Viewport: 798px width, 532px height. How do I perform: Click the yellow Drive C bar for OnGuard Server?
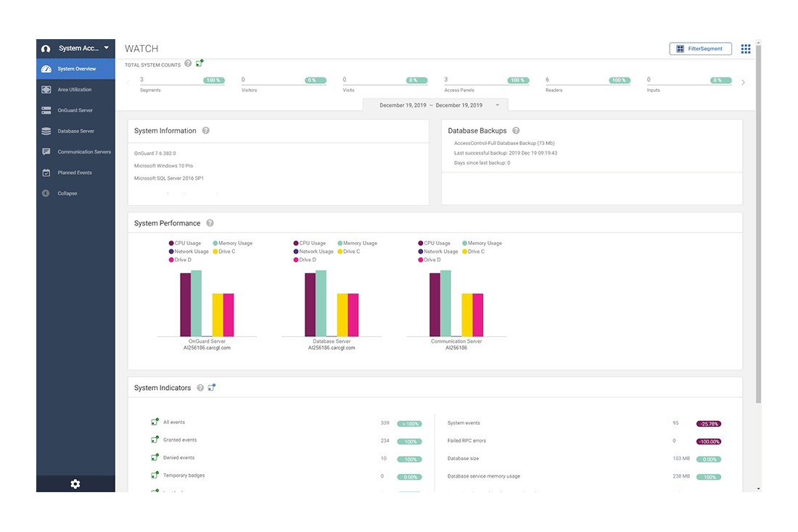point(218,315)
